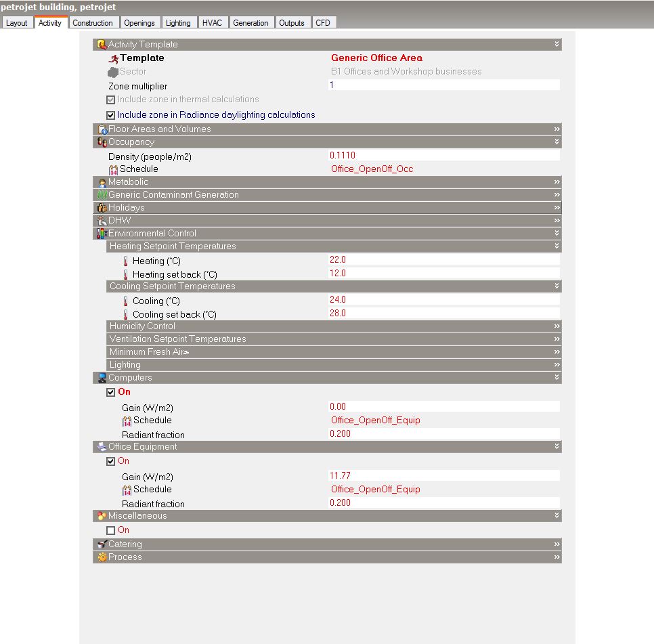Select the Office_OpenOff_Occ schedule value
Viewport: 654px width, 644px height.
372,169
